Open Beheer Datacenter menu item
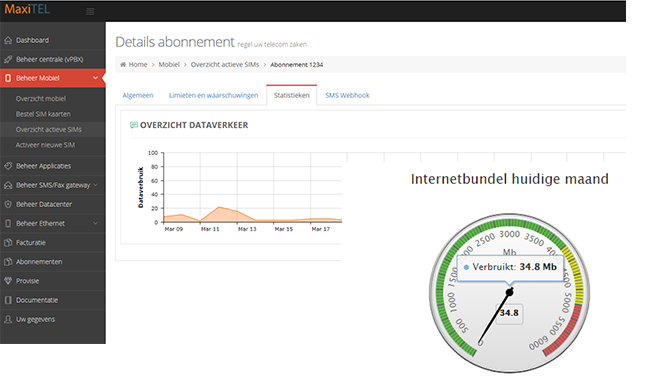This screenshot has width=653, height=381. click(x=52, y=204)
